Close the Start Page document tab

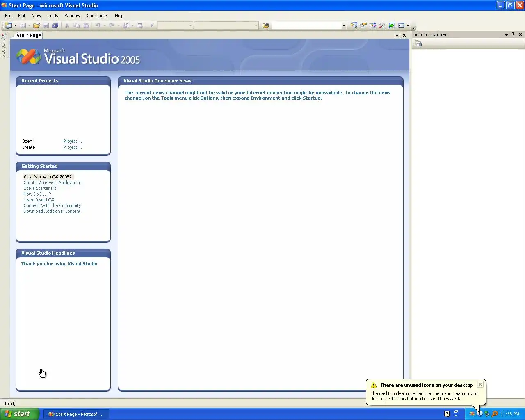point(404,35)
